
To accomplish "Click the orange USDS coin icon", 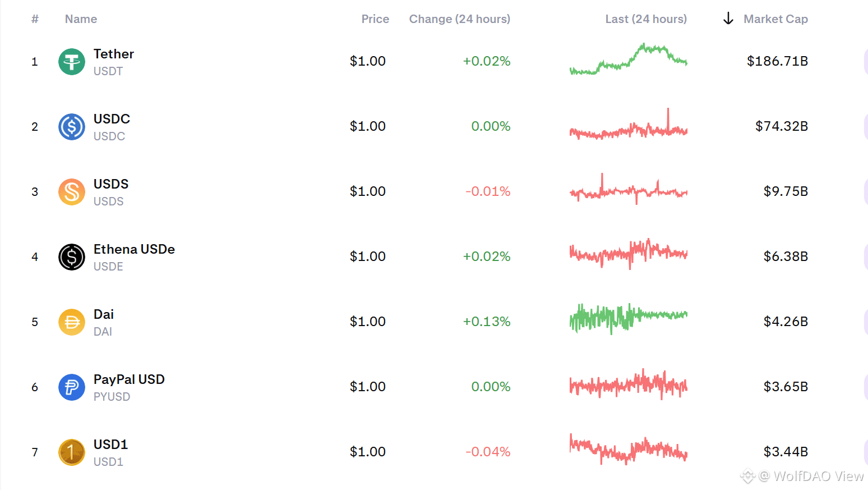I will click(x=72, y=192).
